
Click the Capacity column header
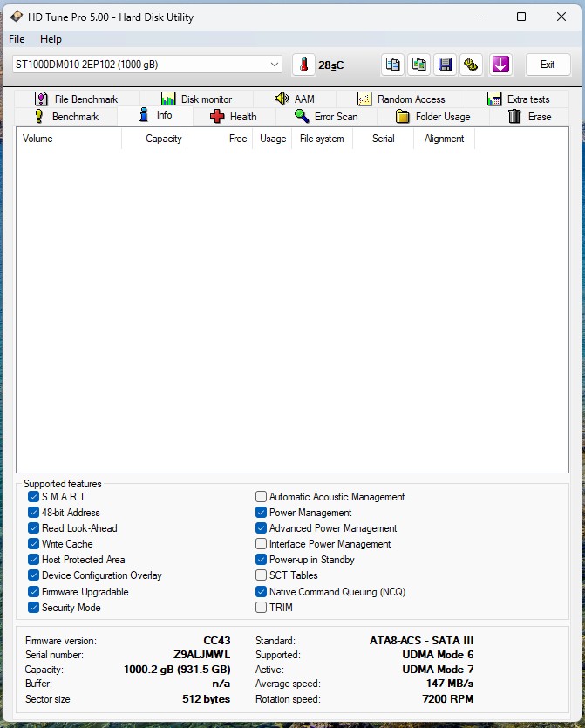[x=163, y=139]
